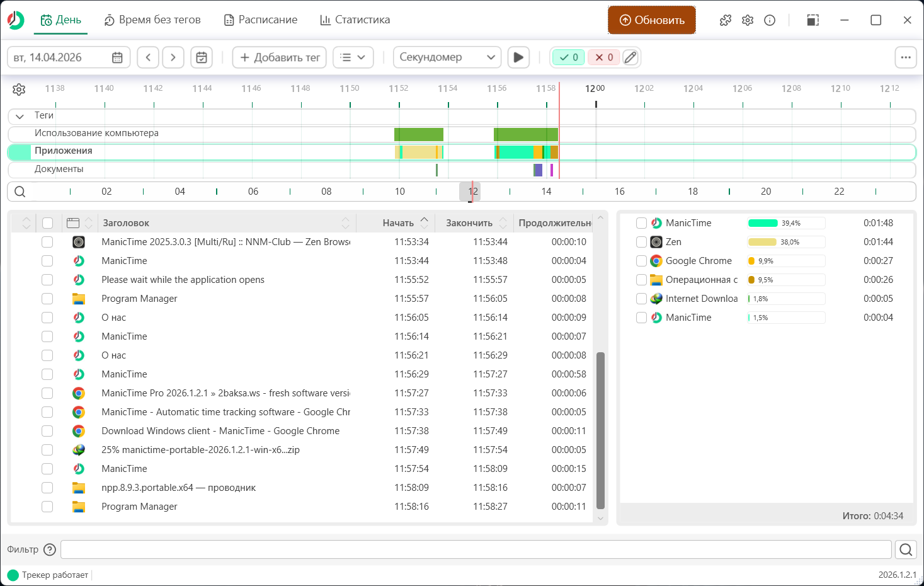This screenshot has width=924, height=586.
Task: Click the scroll-down arrow of the table
Action: [x=600, y=518]
